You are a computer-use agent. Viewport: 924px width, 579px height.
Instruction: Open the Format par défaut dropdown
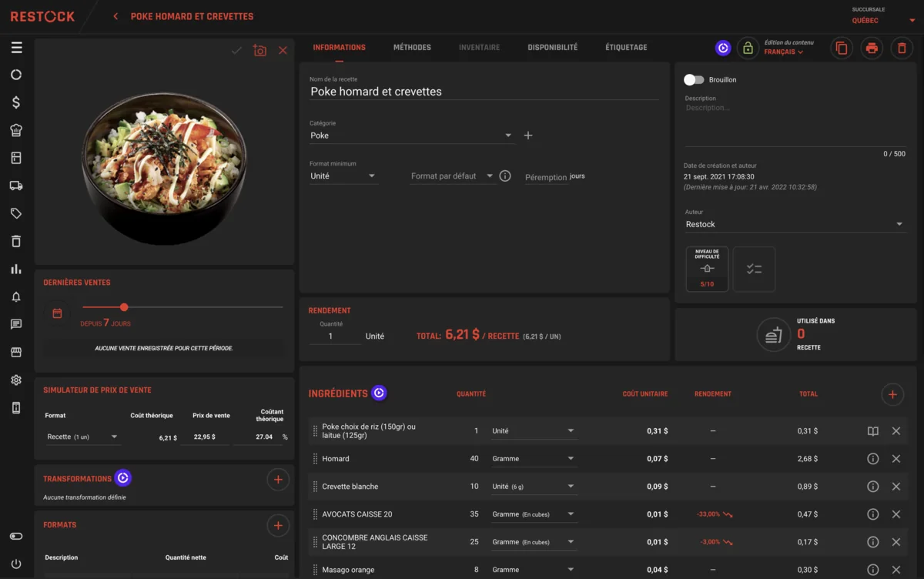(x=453, y=176)
